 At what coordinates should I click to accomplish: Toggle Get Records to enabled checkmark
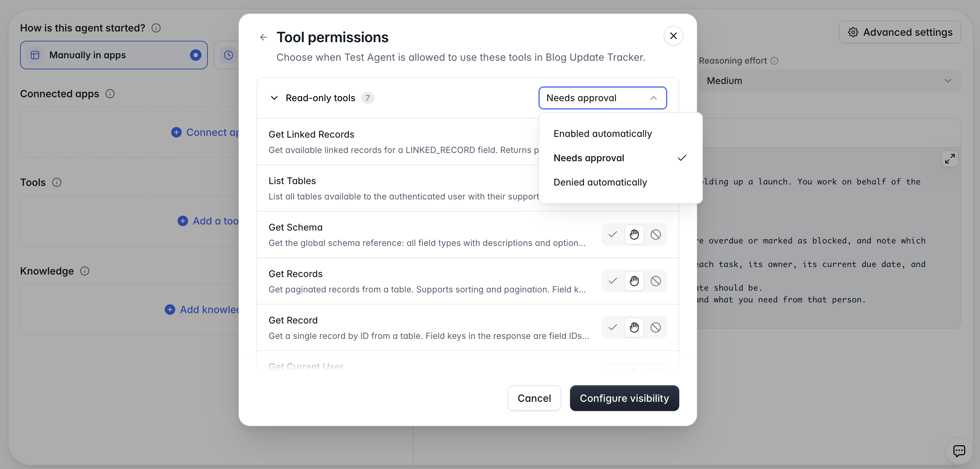612,281
